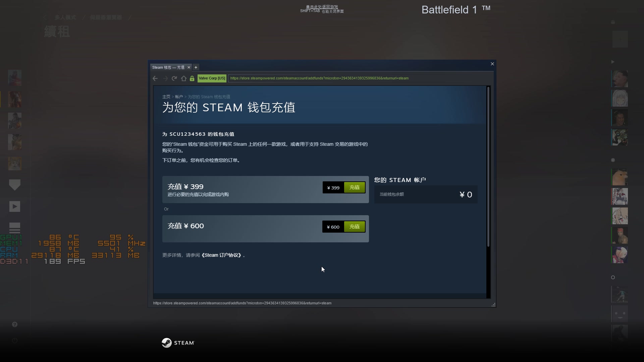Viewport: 644px width, 362px height.
Task: Select the cat image tile in left sidebar
Action: tap(15, 164)
